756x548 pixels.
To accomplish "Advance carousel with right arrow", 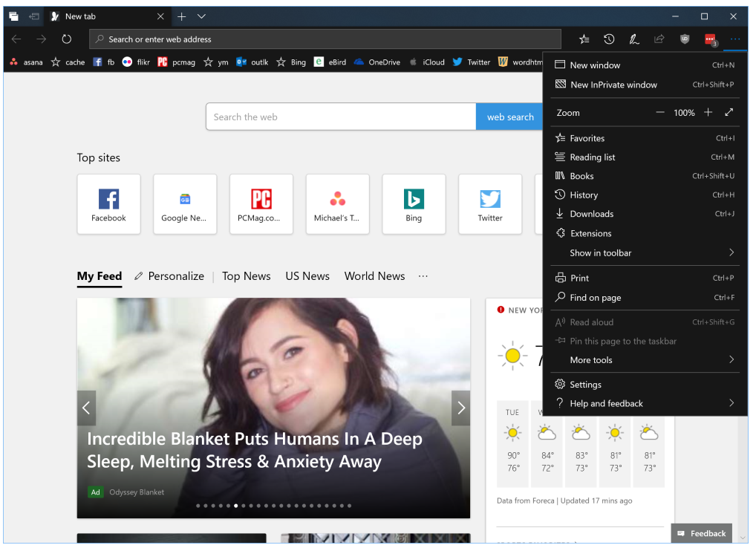I will tap(461, 408).
